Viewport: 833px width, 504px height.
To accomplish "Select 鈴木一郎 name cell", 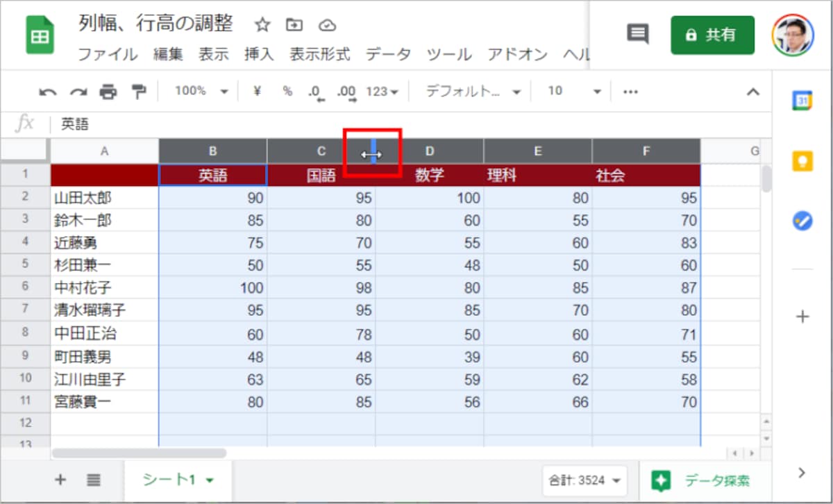I will click(x=105, y=221).
